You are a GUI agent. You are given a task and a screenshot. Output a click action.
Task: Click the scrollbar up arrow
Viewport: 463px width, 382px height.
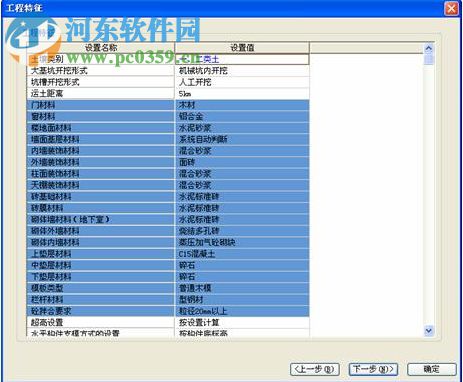pos(429,48)
